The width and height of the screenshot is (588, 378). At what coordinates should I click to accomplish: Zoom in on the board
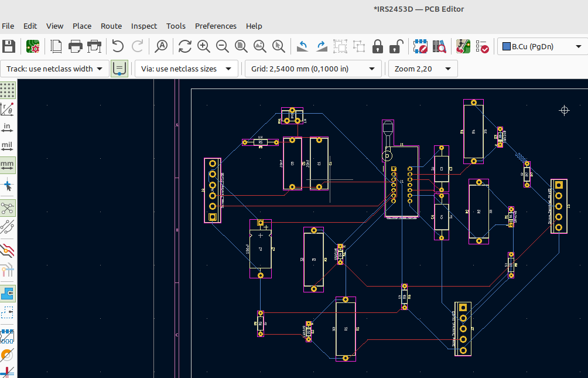pos(204,46)
